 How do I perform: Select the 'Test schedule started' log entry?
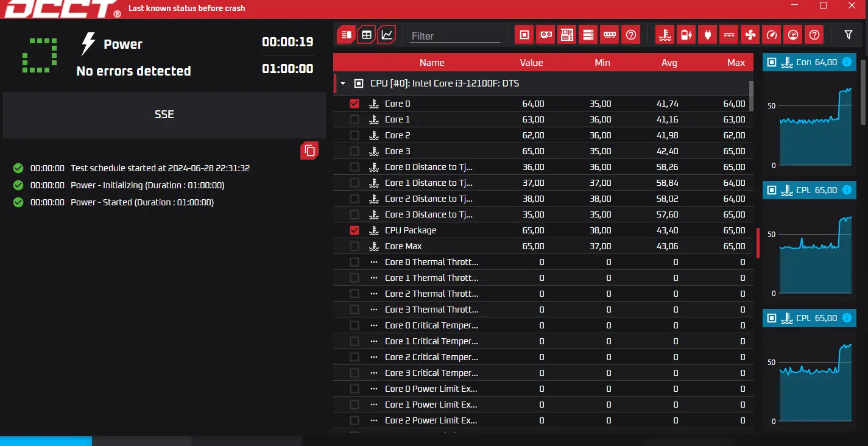point(160,168)
